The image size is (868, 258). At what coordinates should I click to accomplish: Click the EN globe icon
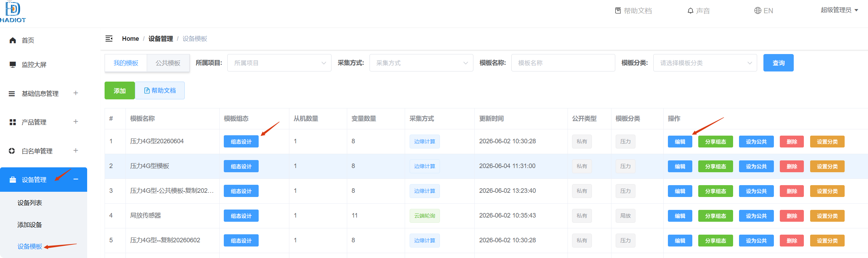tap(757, 11)
